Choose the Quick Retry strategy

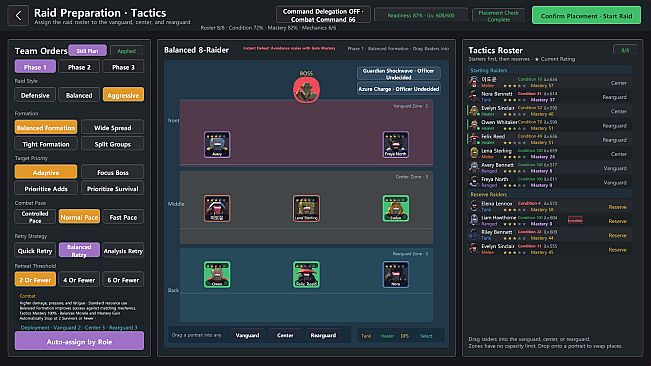pyautogui.click(x=35, y=250)
